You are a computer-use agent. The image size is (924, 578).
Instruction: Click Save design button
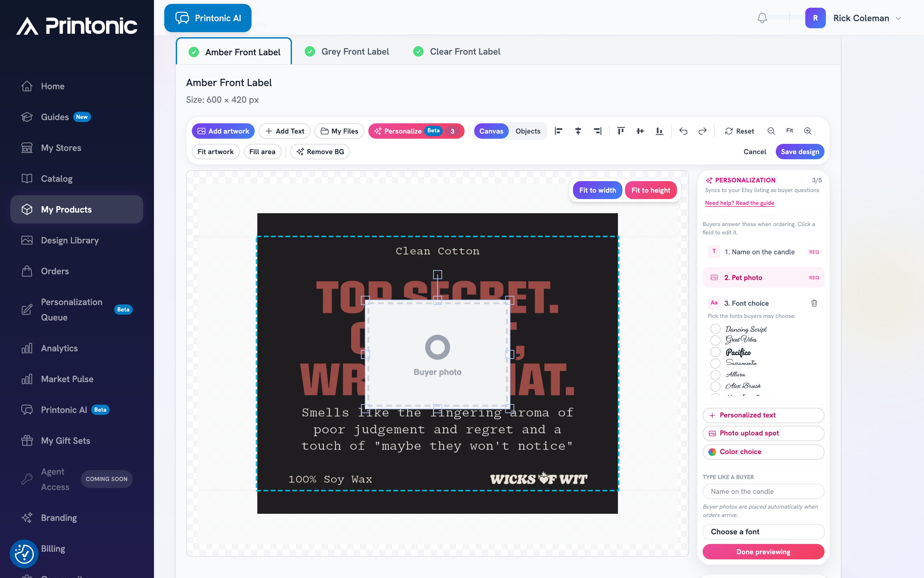click(x=800, y=152)
